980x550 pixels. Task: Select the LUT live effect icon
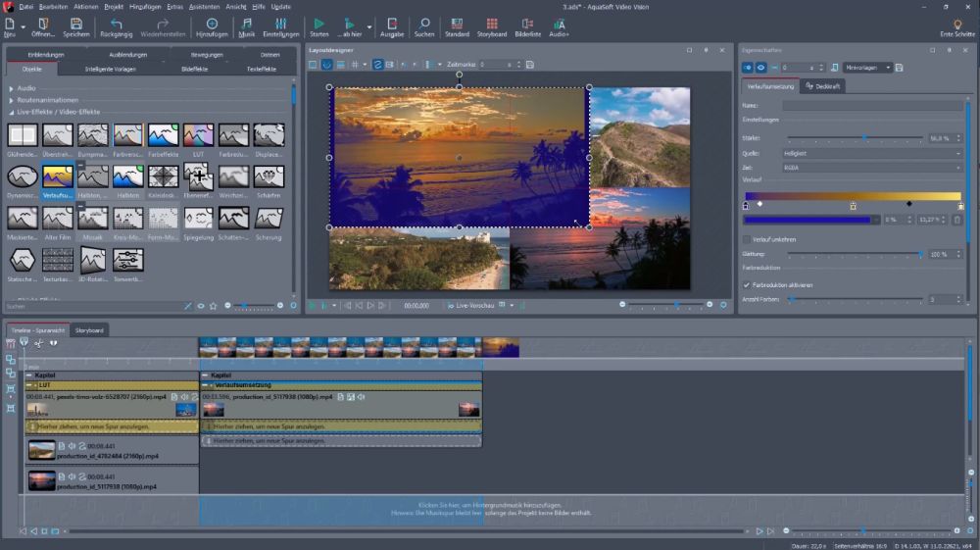[x=198, y=135]
